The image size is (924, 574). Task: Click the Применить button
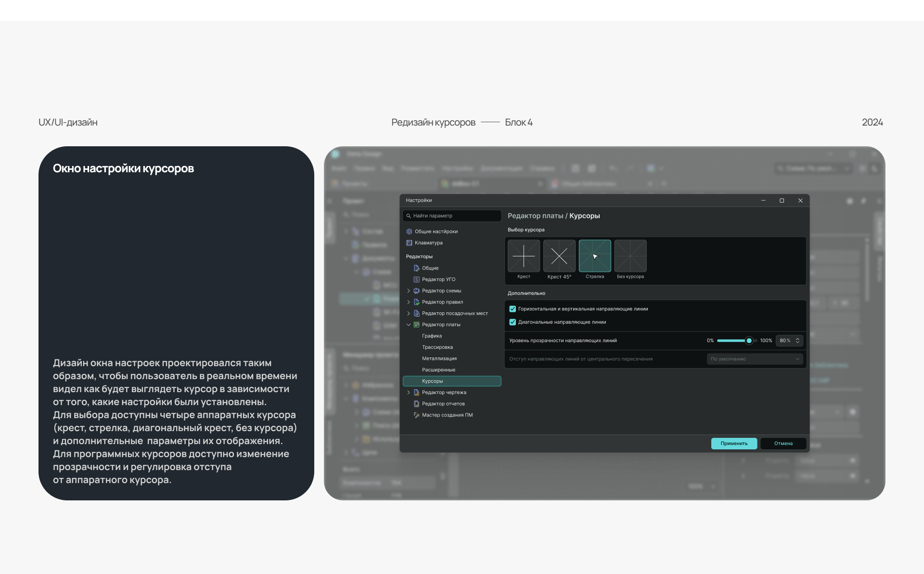(x=734, y=444)
